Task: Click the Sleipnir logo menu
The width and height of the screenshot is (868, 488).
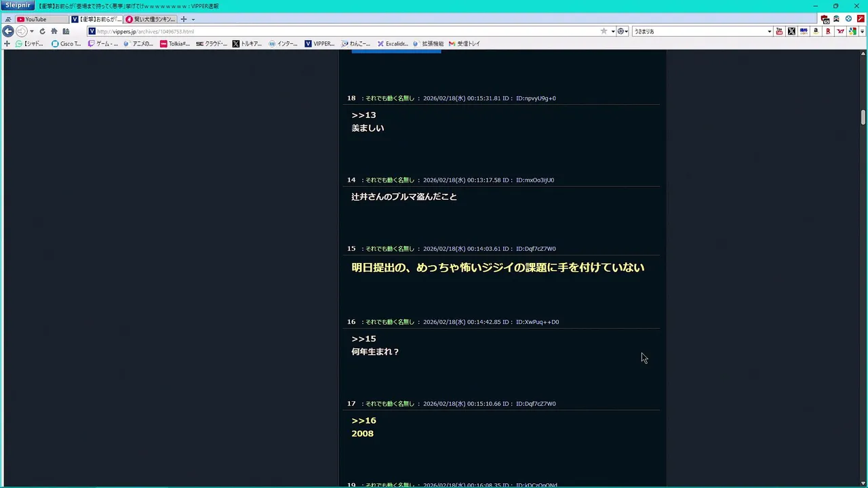Action: pyautogui.click(x=18, y=5)
